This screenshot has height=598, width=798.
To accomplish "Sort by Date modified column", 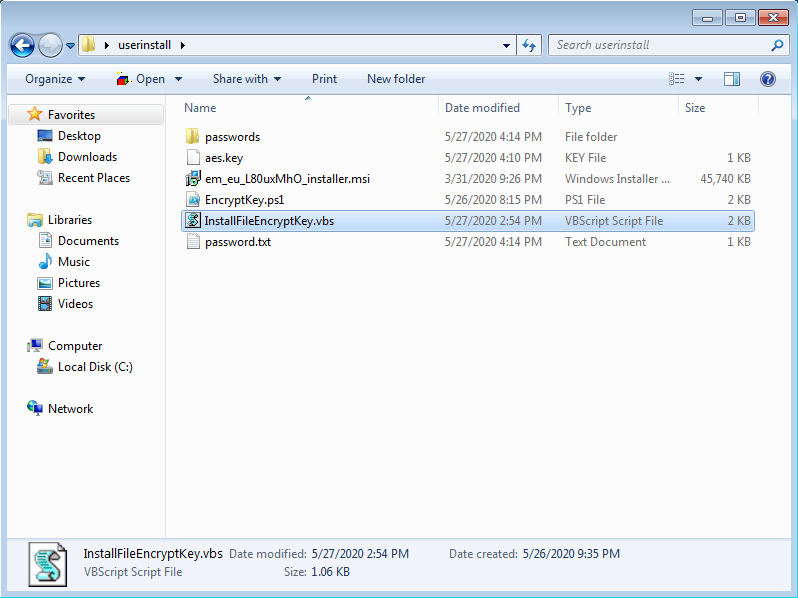I will pyautogui.click(x=498, y=108).
